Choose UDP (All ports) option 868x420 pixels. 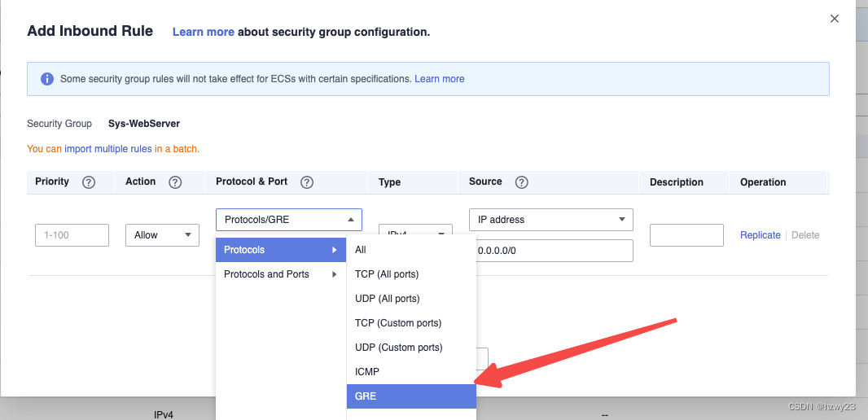411,298
